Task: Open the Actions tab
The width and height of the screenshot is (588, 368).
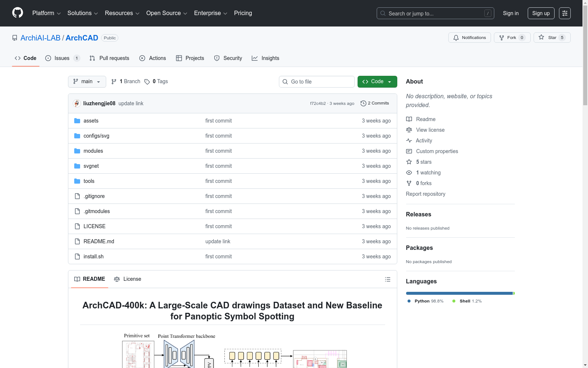Action: [153, 58]
